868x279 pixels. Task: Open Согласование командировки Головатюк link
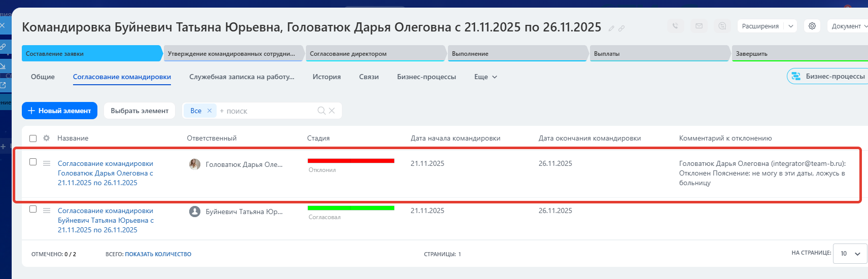[x=106, y=173]
